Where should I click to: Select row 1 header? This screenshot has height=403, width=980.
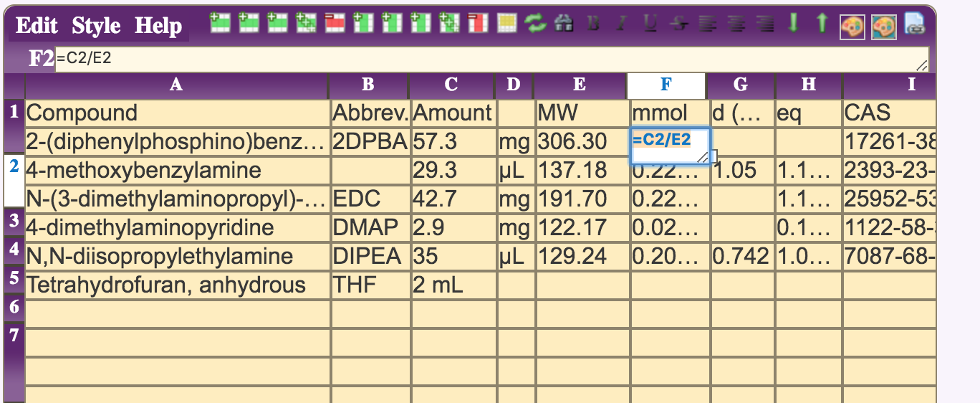point(14,127)
